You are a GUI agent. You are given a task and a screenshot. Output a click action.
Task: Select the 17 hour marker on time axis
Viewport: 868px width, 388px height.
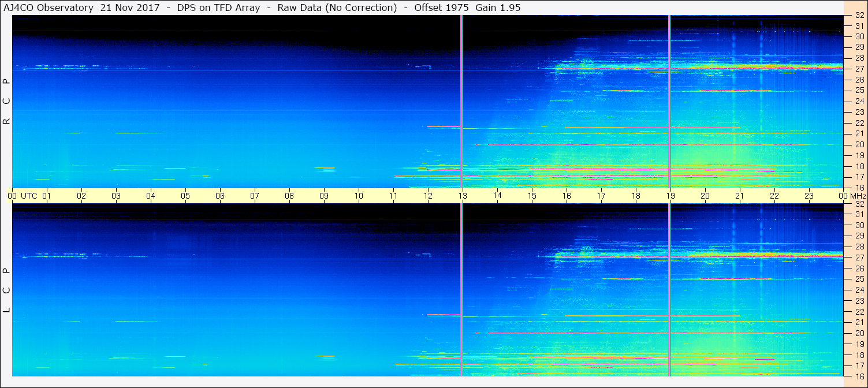[601, 196]
